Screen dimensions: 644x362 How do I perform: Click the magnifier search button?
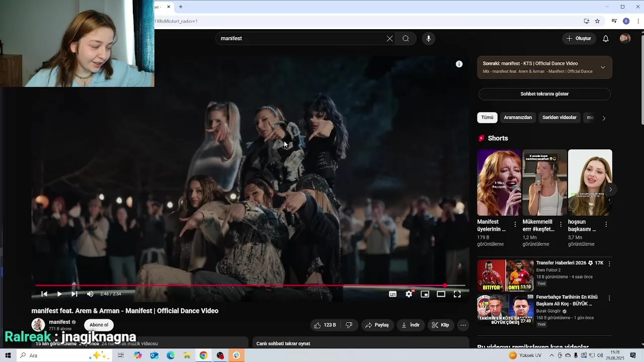coord(406,39)
